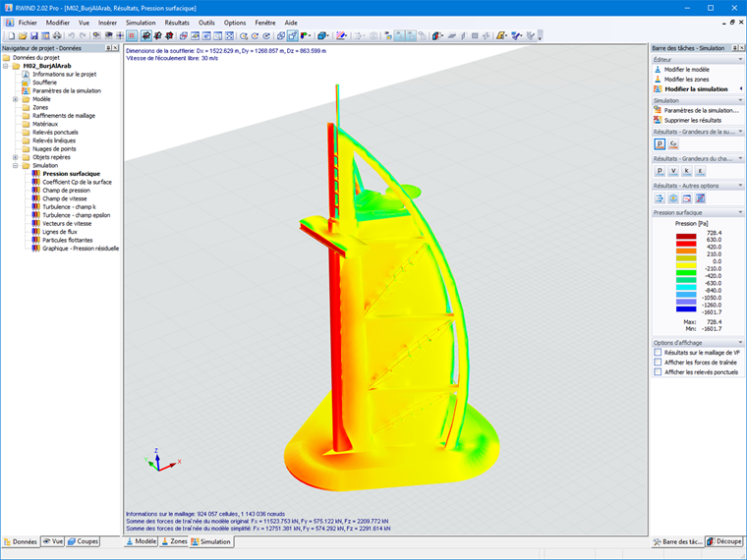Open the Résultats menu
The width and height of the screenshot is (747, 560).
click(177, 23)
